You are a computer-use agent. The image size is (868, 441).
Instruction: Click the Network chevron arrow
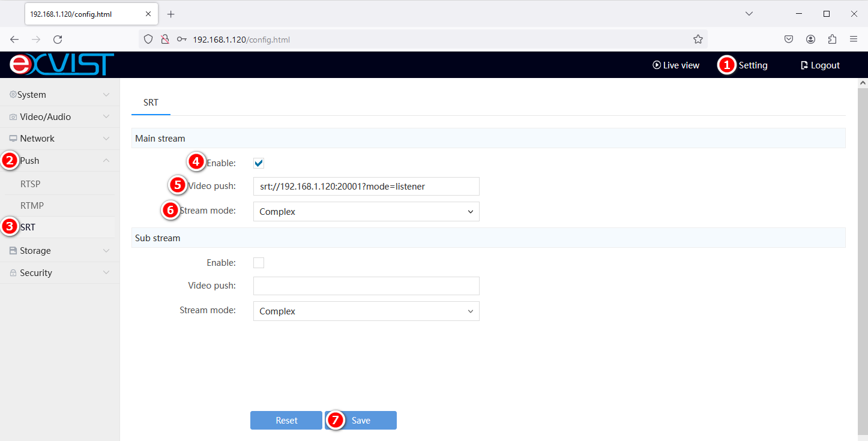(106, 139)
